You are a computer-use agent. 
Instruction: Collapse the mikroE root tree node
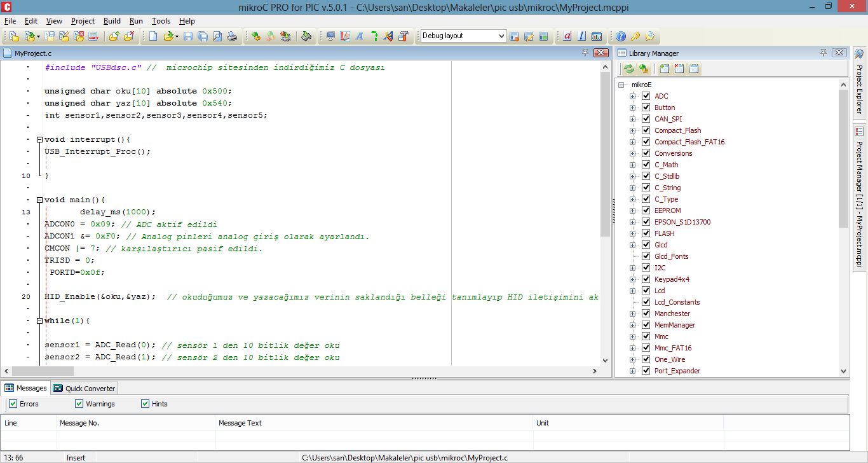(x=621, y=85)
